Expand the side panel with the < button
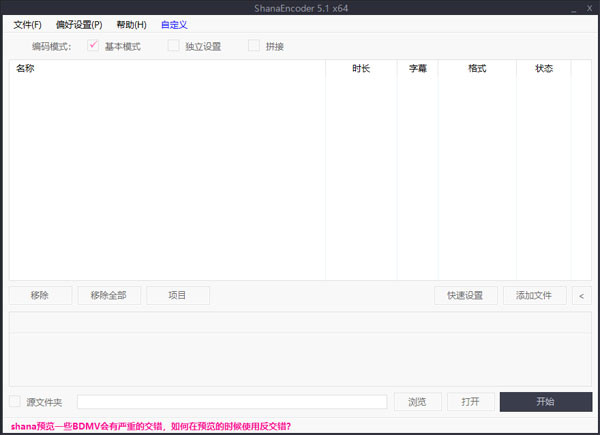The image size is (600, 435). tap(581, 295)
